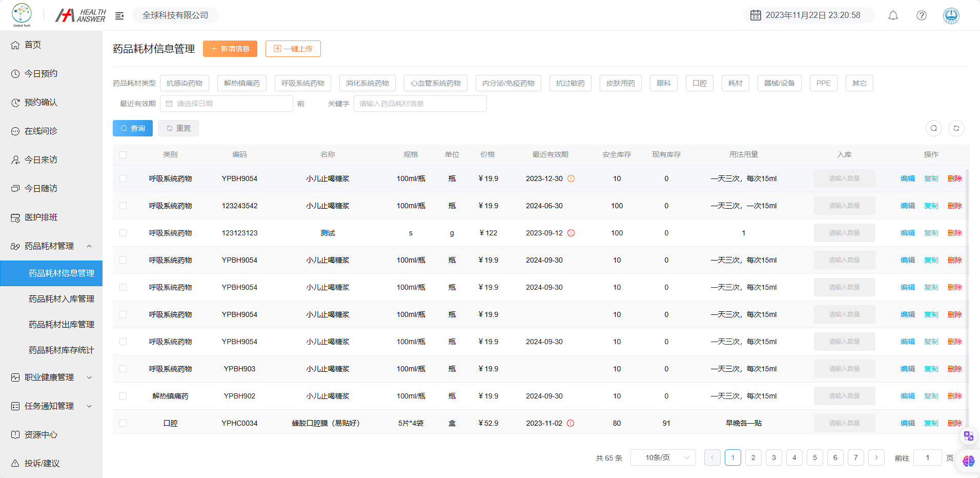Click expiry warning icon for 2023-11-02
Viewport: 980px width, 478px height.
pyautogui.click(x=570, y=423)
